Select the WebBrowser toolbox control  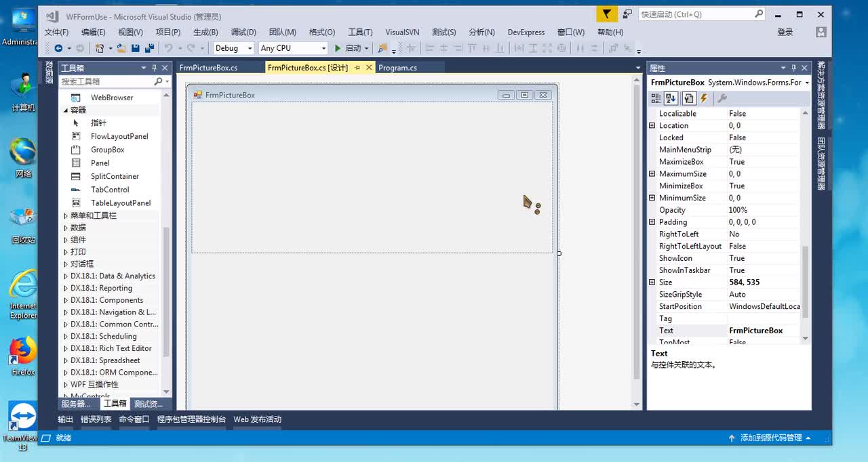click(x=112, y=98)
